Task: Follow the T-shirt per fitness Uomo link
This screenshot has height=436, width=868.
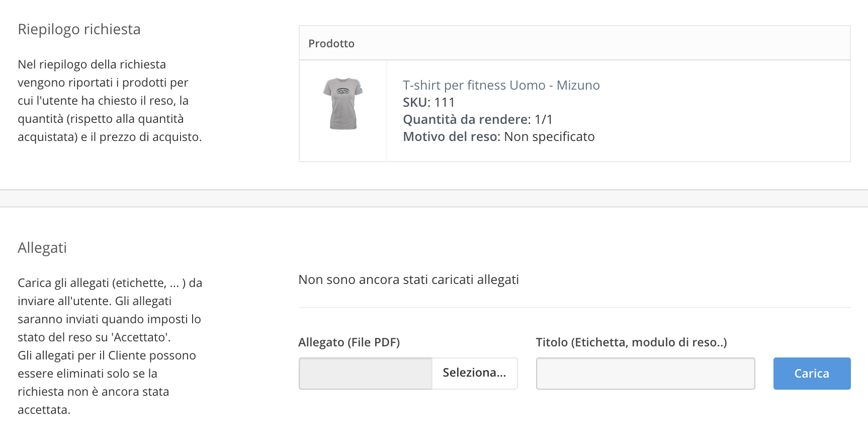Action: (x=501, y=85)
